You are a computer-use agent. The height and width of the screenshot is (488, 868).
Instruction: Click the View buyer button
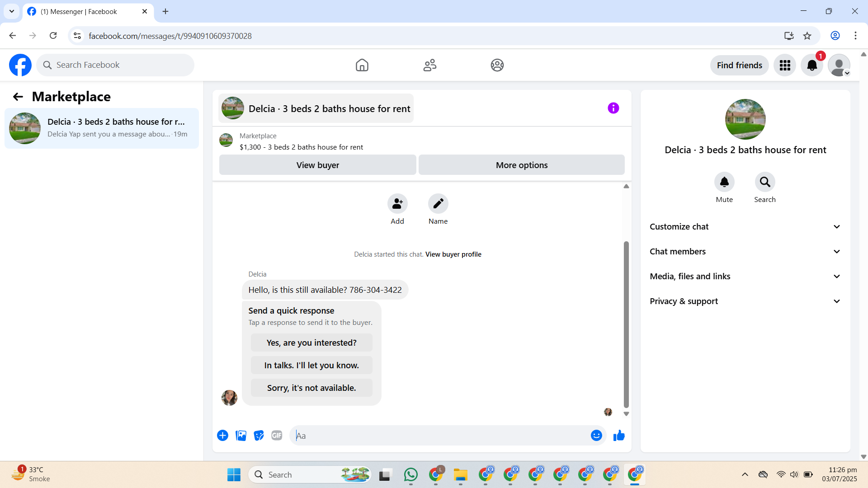(317, 165)
